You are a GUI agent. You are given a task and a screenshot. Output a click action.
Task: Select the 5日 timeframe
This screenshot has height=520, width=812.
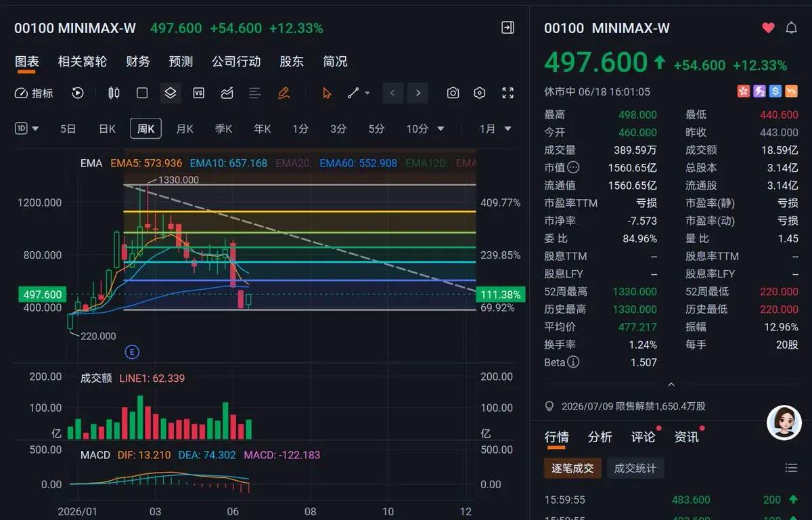pyautogui.click(x=68, y=129)
